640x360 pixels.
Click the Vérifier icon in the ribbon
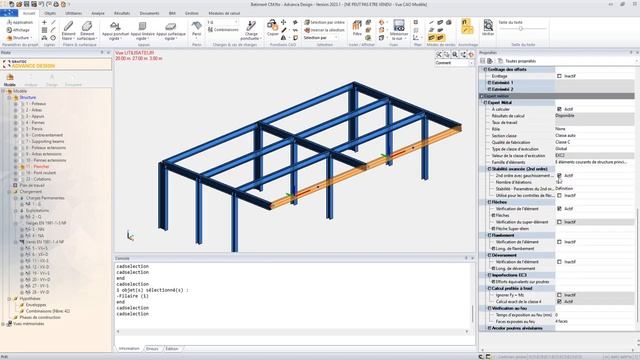pos(488,25)
